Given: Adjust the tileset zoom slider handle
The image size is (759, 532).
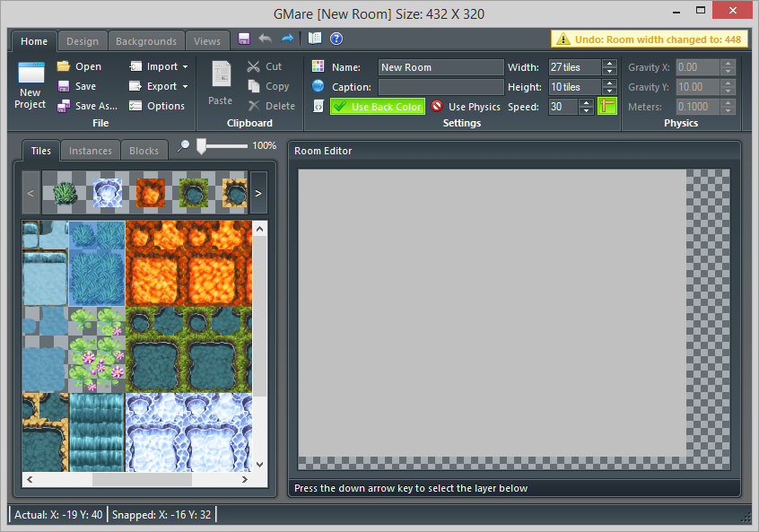Looking at the screenshot, I should tap(201, 145).
